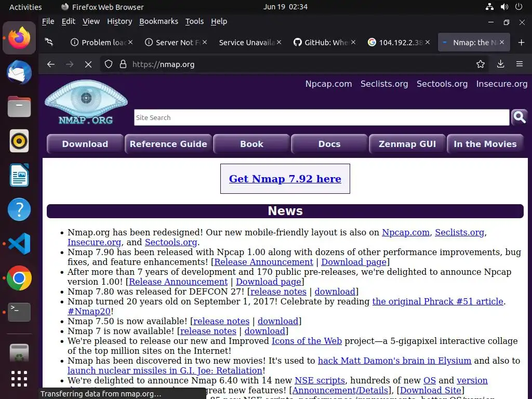Screen dimensions: 532x399
Task: Click the Nmap eye logo
Action: (86, 102)
